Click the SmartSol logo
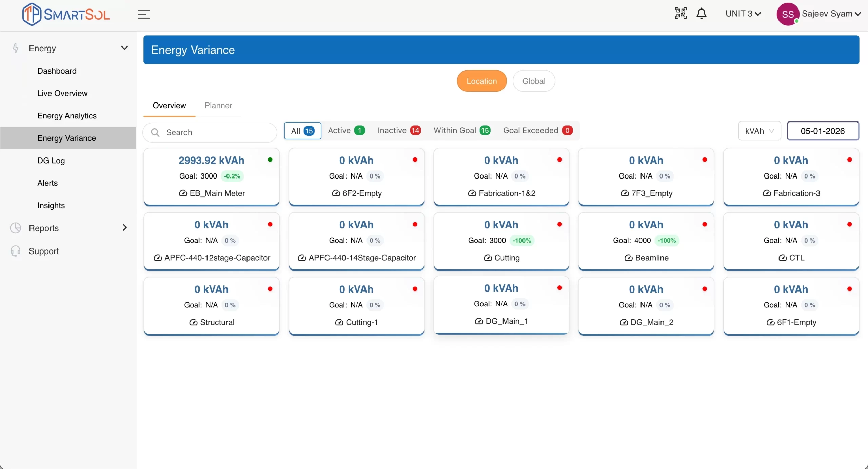The image size is (868, 469). click(66, 14)
